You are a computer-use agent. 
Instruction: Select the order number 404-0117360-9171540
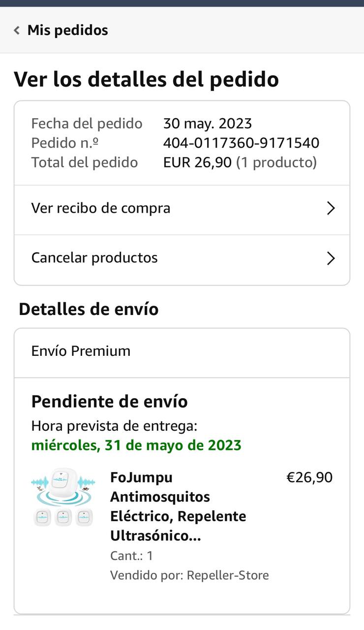tap(241, 143)
